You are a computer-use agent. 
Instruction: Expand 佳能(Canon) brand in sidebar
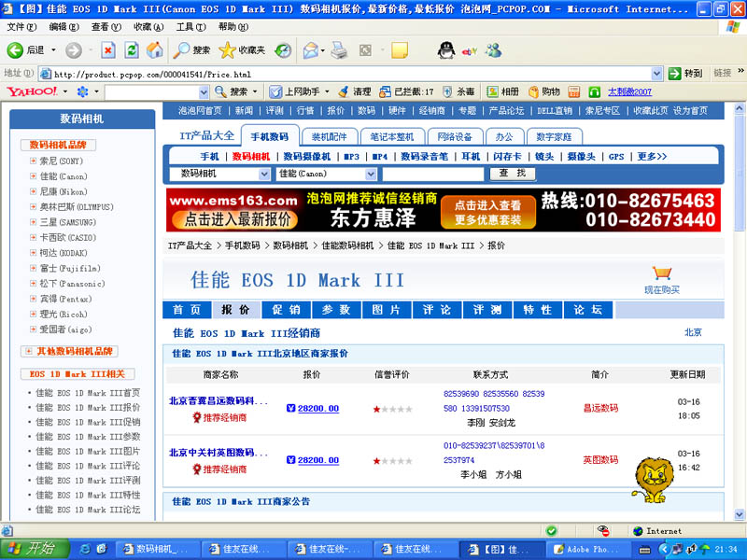(x=33, y=176)
